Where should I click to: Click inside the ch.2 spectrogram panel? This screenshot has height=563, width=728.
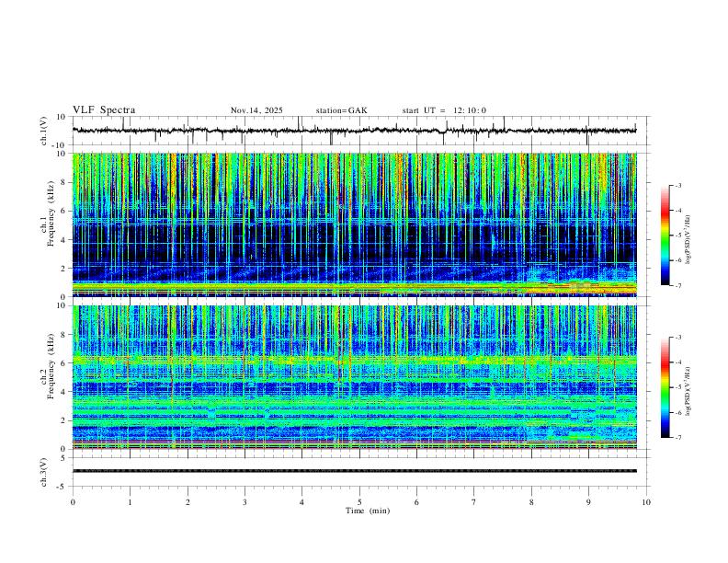[354, 377]
